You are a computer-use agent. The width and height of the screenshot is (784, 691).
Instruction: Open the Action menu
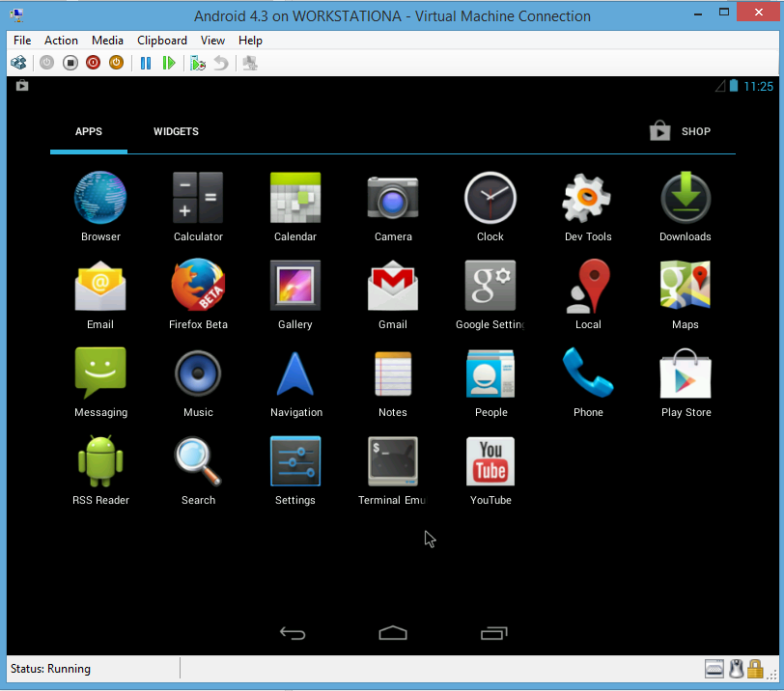(x=61, y=41)
